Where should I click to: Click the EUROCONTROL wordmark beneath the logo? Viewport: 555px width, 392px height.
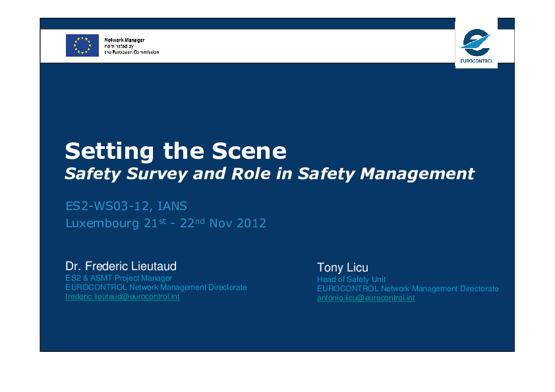pyautogui.click(x=475, y=61)
